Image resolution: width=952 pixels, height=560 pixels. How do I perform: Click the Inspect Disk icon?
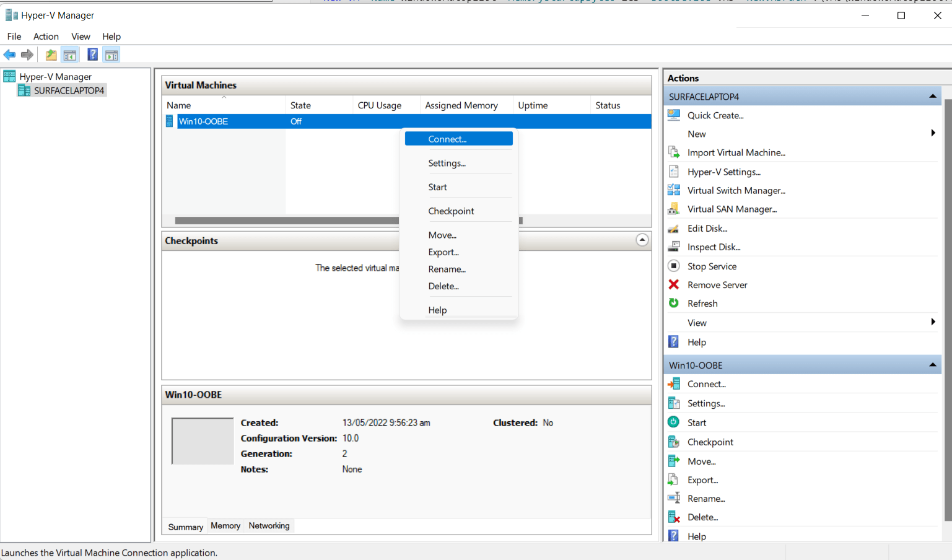(674, 247)
